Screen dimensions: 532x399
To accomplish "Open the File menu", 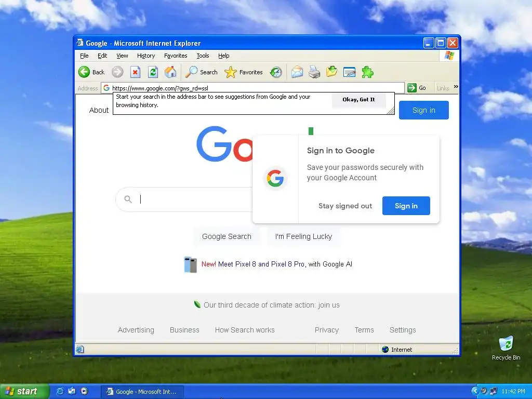I will click(x=84, y=56).
